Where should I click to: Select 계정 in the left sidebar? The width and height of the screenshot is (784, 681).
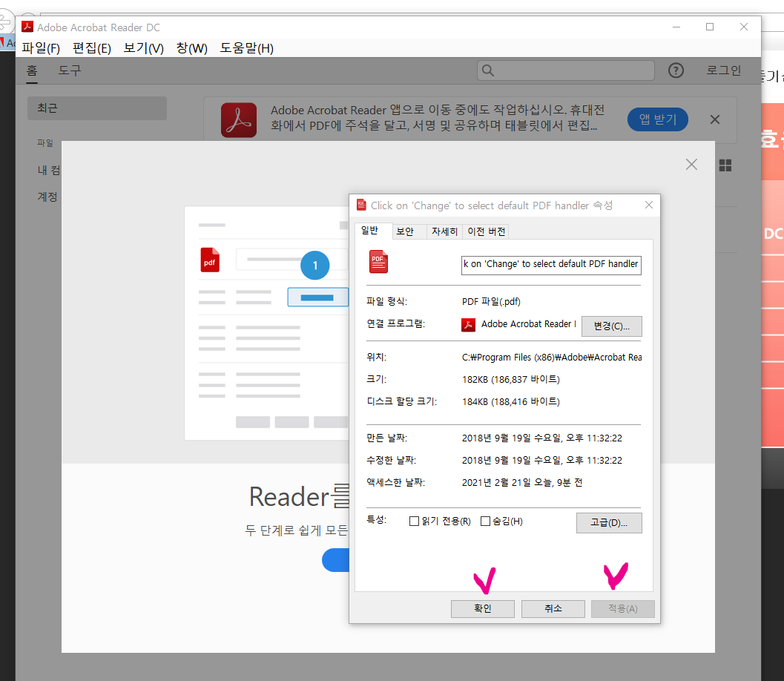[47, 197]
